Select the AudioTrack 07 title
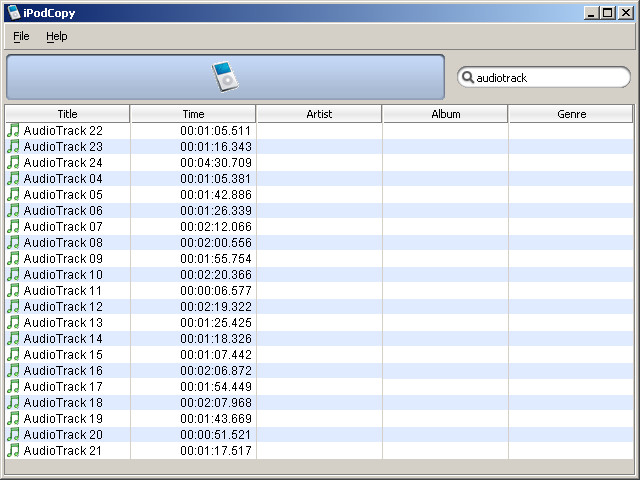640x480 pixels. [63, 227]
